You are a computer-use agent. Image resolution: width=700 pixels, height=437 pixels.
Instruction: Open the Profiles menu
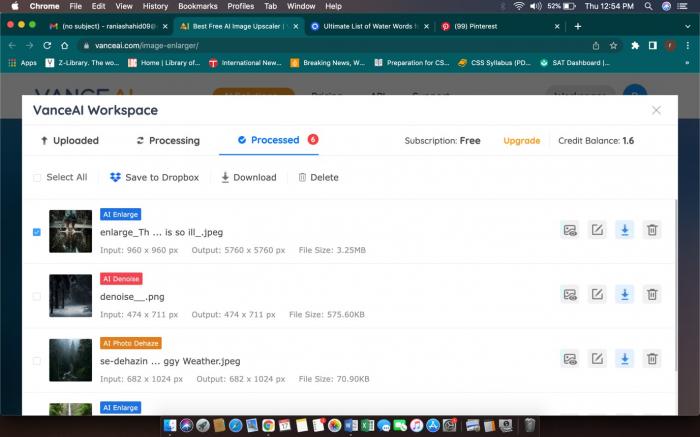pyautogui.click(x=241, y=6)
